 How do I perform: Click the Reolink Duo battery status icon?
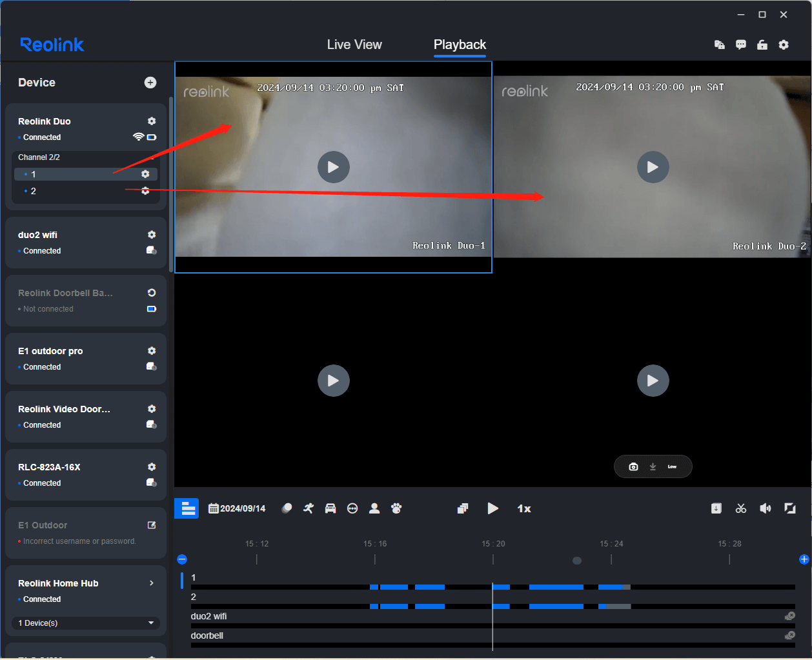[x=152, y=137]
